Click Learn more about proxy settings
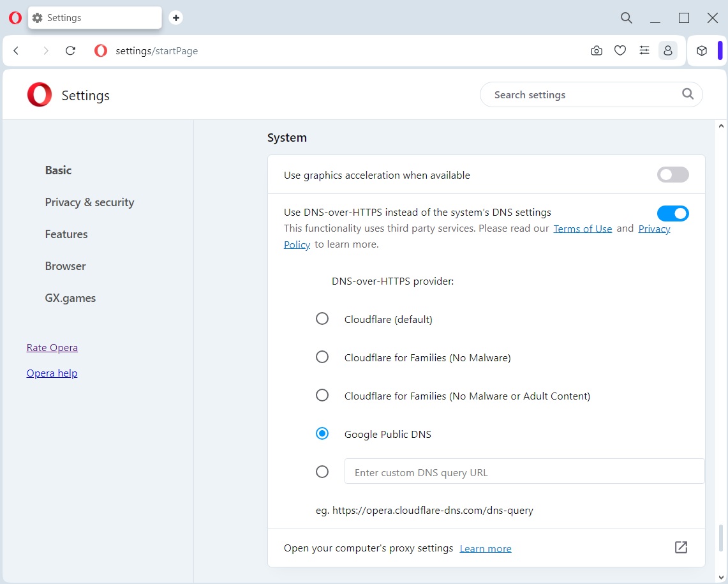The width and height of the screenshot is (728, 584). [485, 548]
